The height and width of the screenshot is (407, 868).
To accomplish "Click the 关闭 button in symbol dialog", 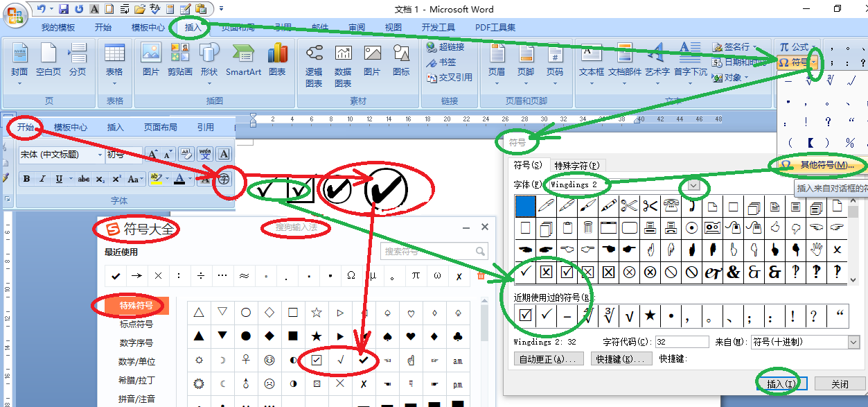I will pos(840,383).
